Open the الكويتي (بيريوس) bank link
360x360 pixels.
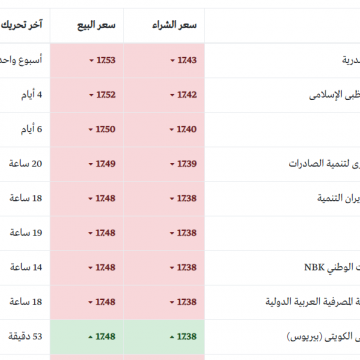[323, 337]
